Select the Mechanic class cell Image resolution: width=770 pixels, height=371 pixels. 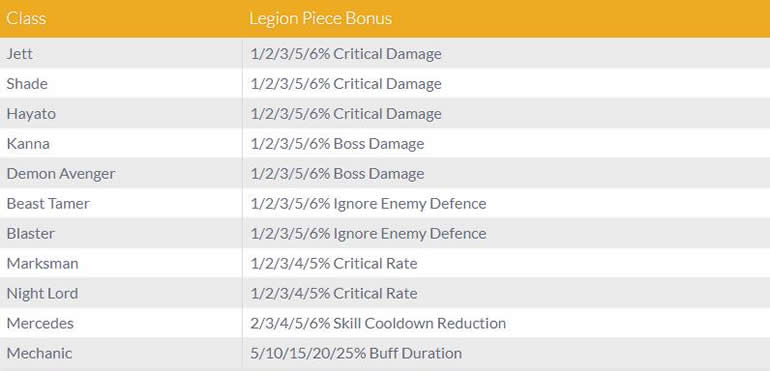pyautogui.click(x=121, y=353)
